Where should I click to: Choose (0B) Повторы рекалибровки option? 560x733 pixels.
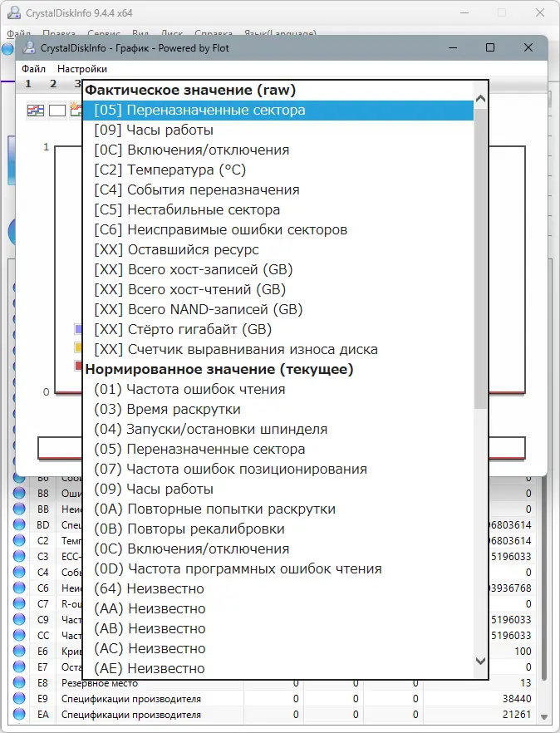click(x=278, y=529)
